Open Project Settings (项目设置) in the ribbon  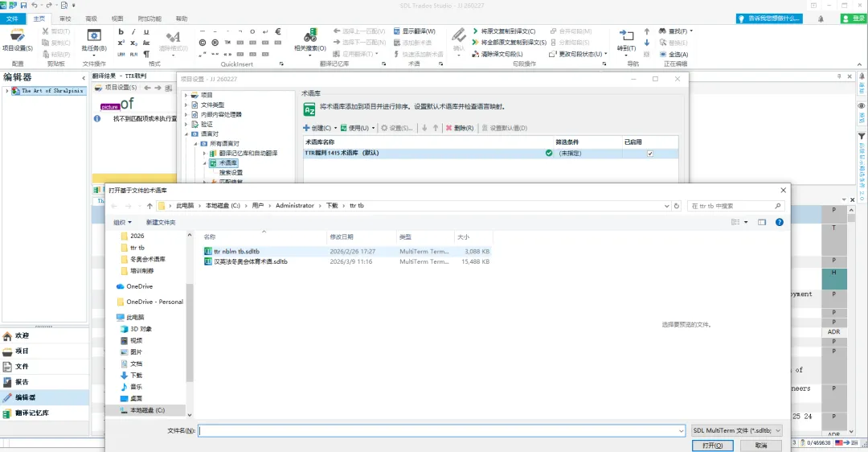[x=17, y=40]
